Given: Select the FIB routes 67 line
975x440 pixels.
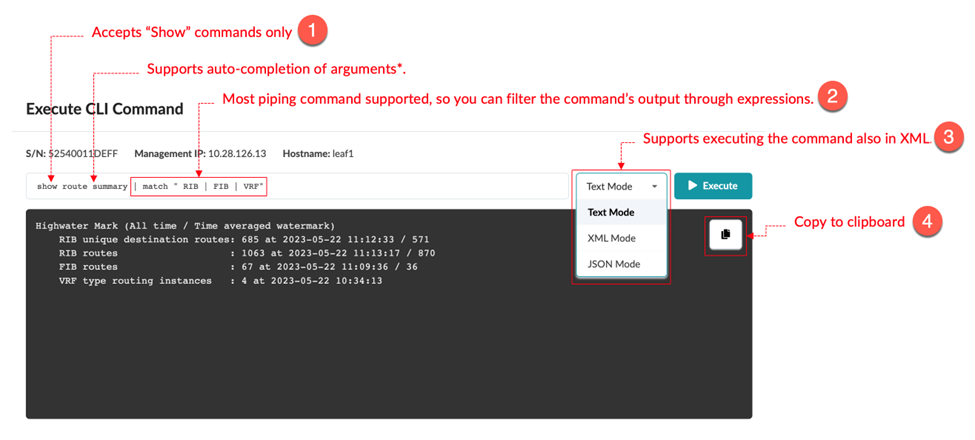Looking at the screenshot, I should (238, 267).
